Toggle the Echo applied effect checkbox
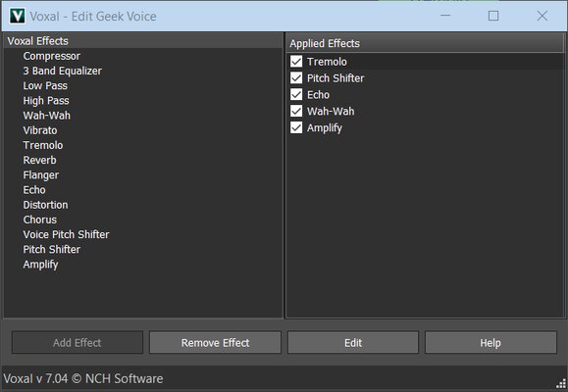This screenshot has width=568, height=392. pos(296,94)
